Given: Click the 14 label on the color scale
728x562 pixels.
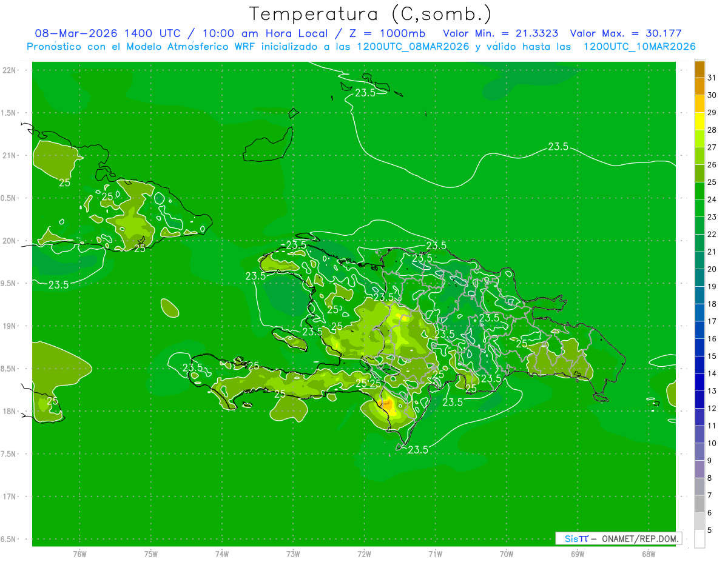Looking at the screenshot, I should pyautogui.click(x=712, y=373).
